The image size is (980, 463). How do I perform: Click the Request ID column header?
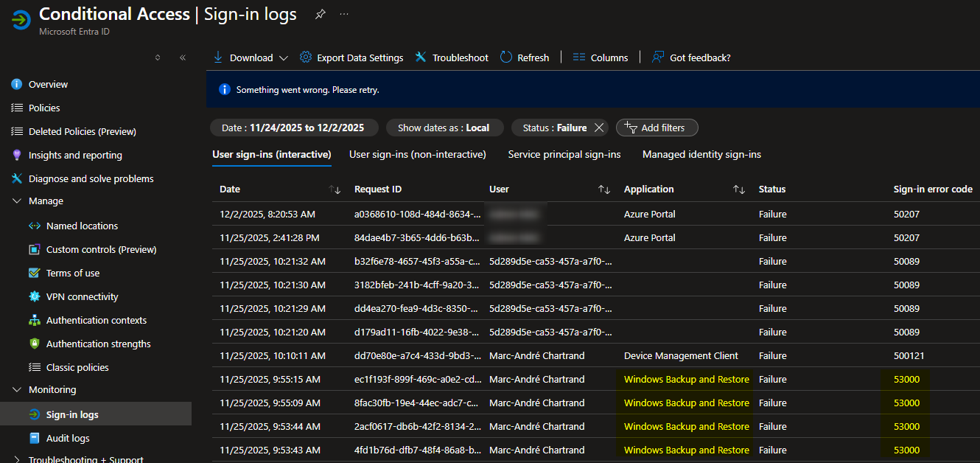pyautogui.click(x=378, y=189)
